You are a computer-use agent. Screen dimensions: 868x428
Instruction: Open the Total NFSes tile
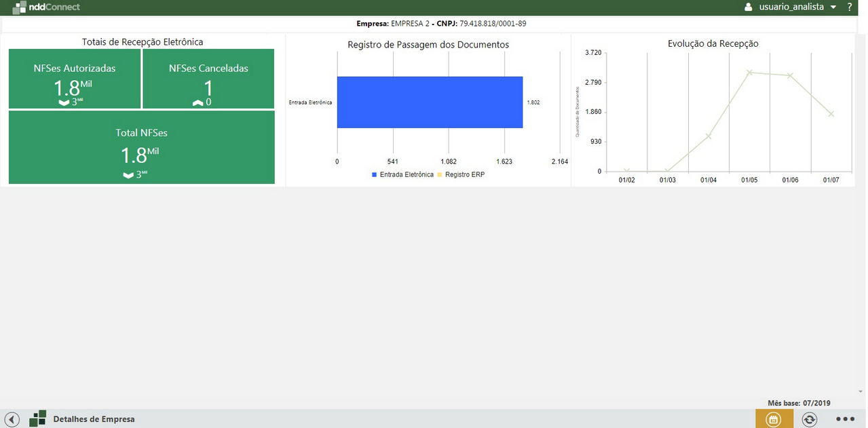[141, 147]
